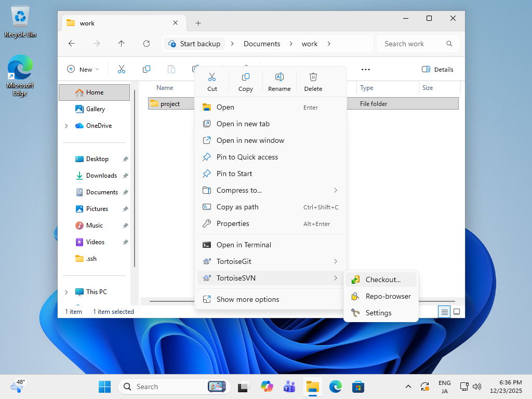Viewport: 532px width, 399px height.
Task: Click Open in Terminal
Action: 244,245
